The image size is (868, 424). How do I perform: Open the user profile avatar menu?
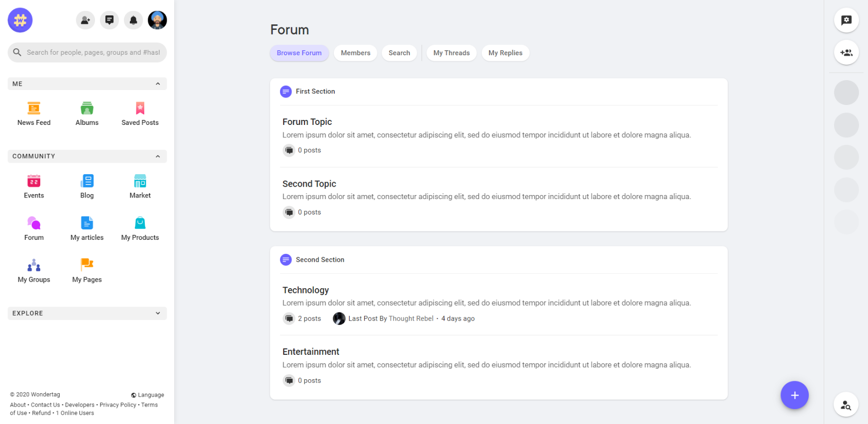pos(157,20)
